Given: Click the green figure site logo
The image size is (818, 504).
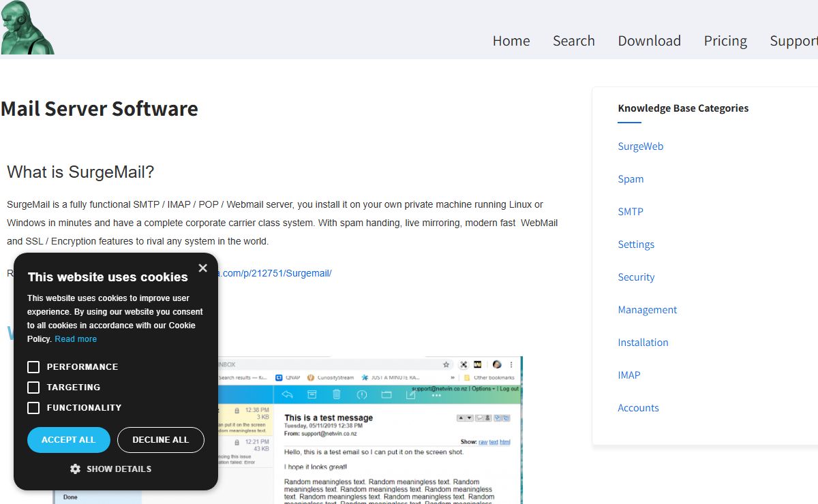Looking at the screenshot, I should [x=26, y=27].
